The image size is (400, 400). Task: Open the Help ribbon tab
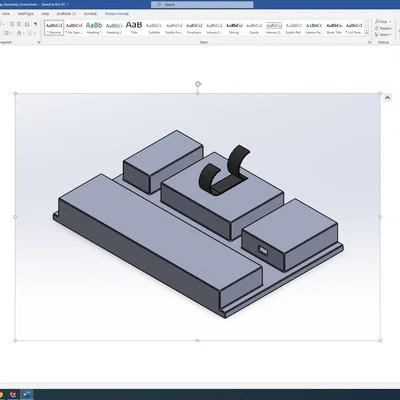tap(45, 14)
